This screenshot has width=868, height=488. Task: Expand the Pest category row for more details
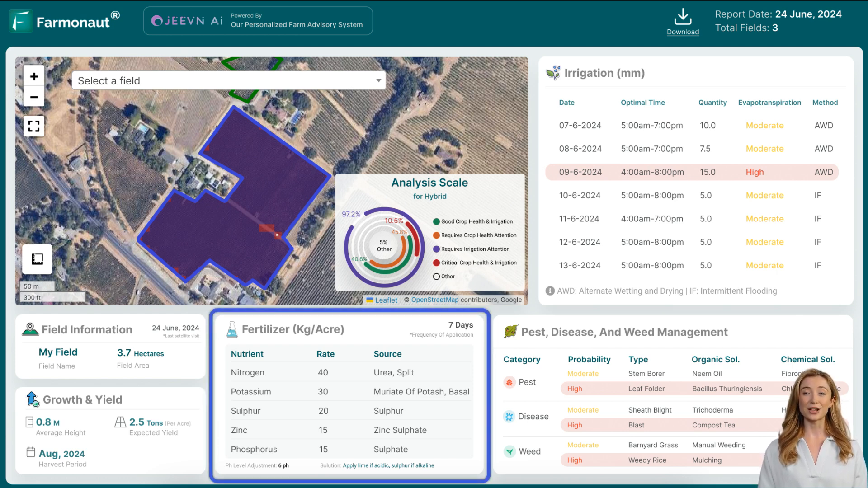pyautogui.click(x=526, y=382)
